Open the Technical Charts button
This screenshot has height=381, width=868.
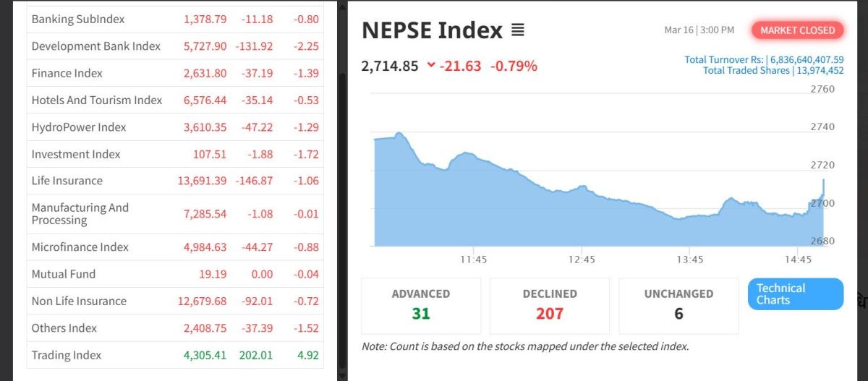[x=795, y=294]
